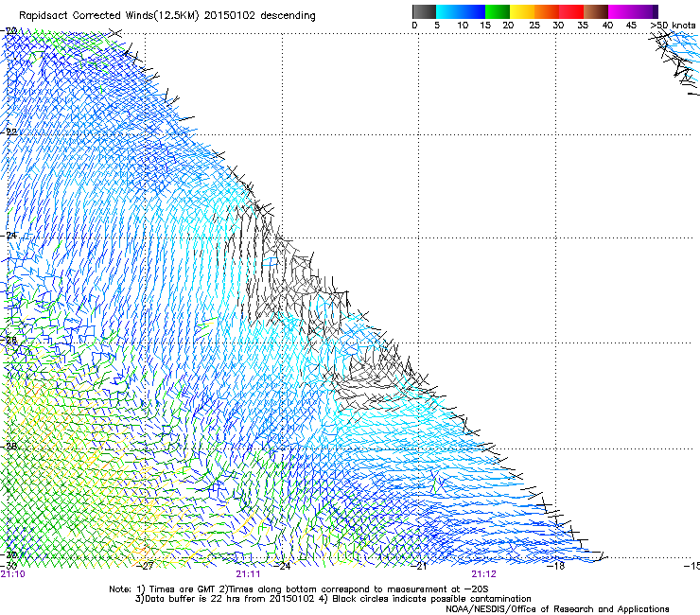This screenshot has height=615, width=700.
Task: Click the purple 21:11 time label
Action: [x=248, y=574]
